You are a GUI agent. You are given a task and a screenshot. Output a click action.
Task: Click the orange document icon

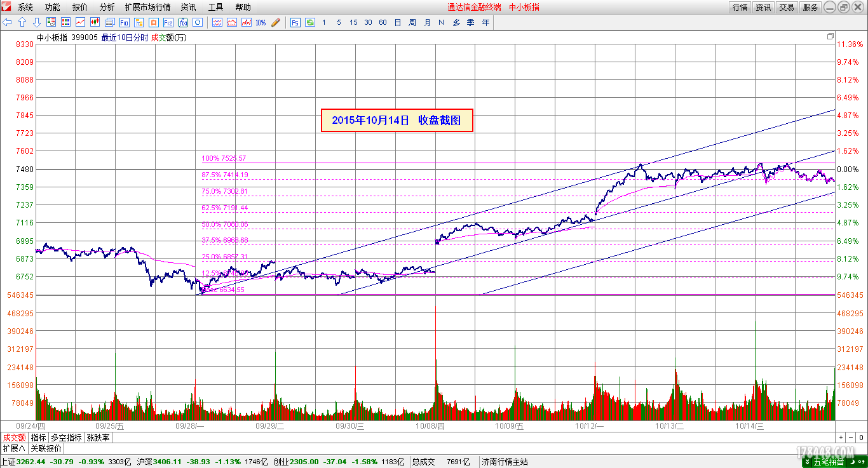[x=153, y=22]
